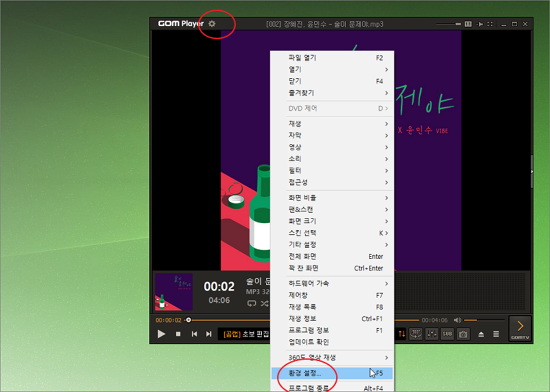Viewport: 550px width, 392px height.
Task: Open the GOMTV side panel button
Action: pyautogui.click(x=520, y=329)
